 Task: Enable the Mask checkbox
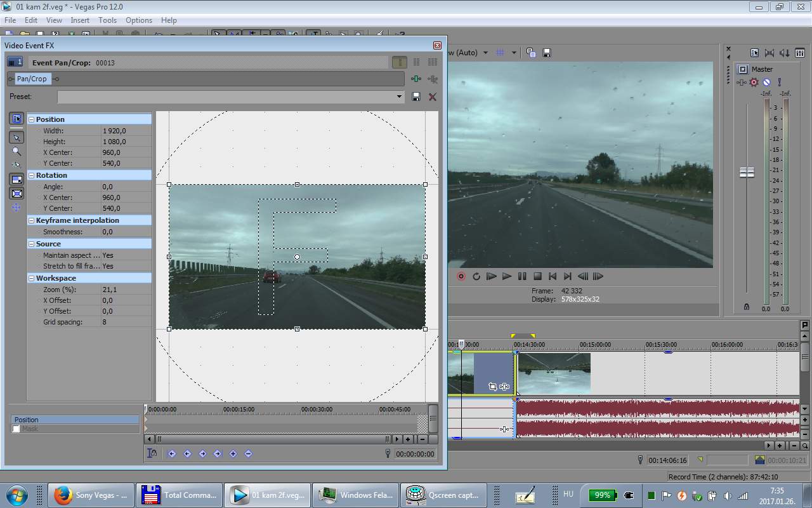(x=16, y=429)
